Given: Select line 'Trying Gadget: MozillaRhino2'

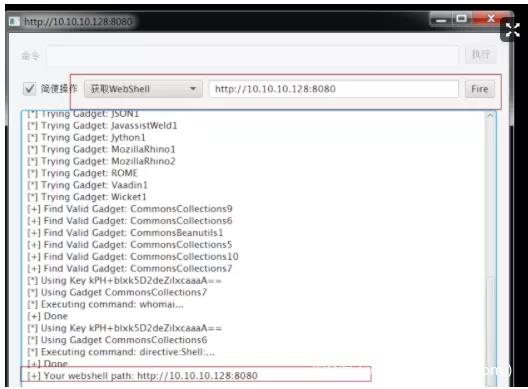Looking at the screenshot, I should click(101, 161).
